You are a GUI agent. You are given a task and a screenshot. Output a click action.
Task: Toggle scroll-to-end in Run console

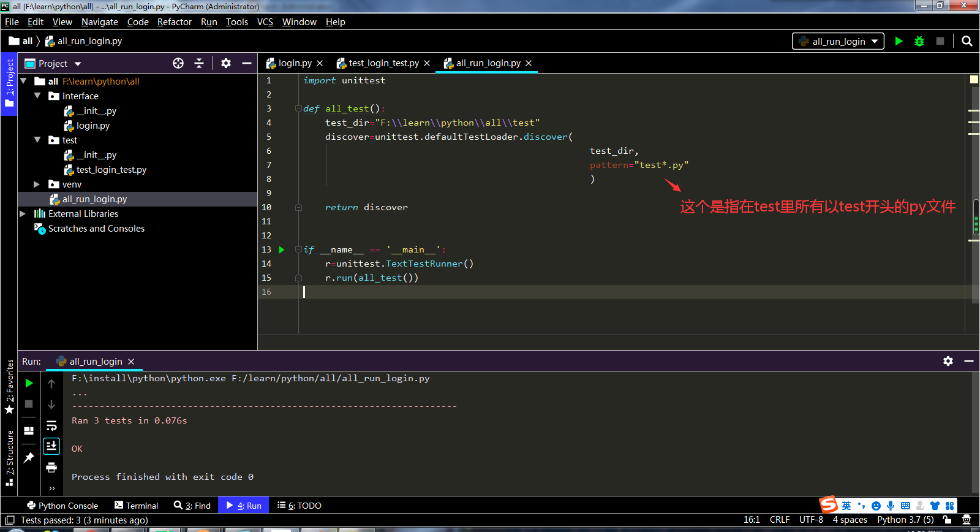coord(51,446)
